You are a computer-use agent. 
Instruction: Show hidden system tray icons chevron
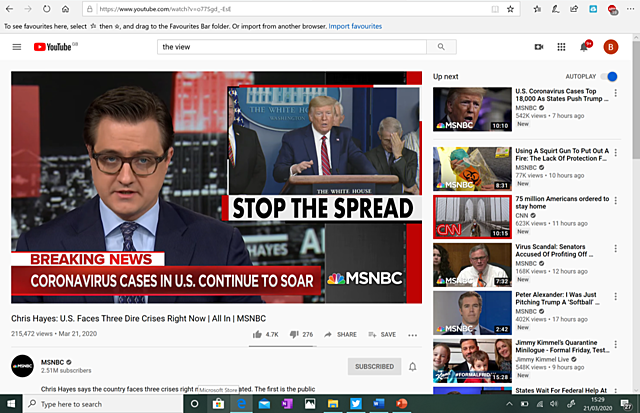point(509,404)
